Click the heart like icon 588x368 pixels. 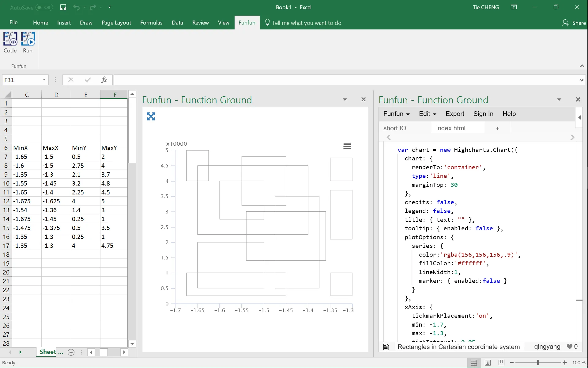(569, 347)
